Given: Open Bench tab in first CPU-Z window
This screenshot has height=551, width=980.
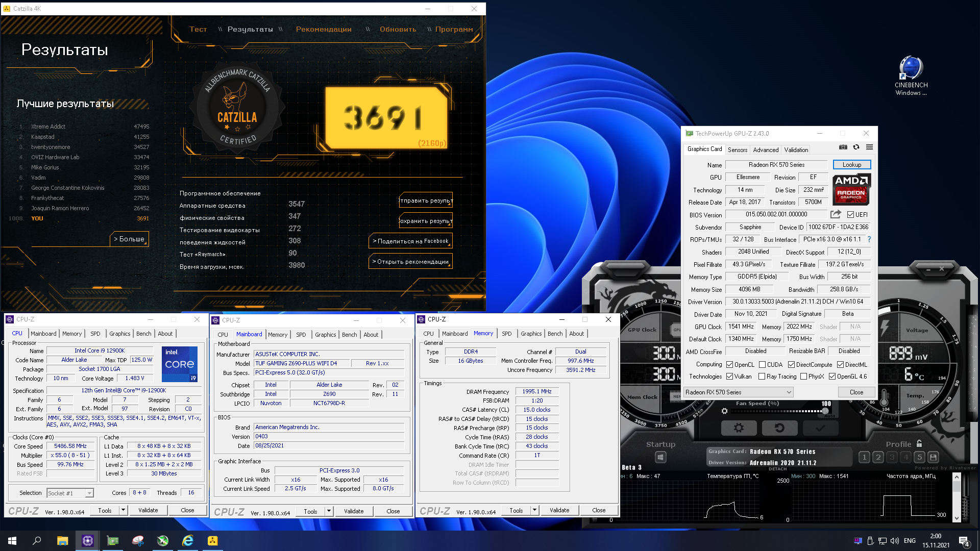Looking at the screenshot, I should tap(144, 334).
